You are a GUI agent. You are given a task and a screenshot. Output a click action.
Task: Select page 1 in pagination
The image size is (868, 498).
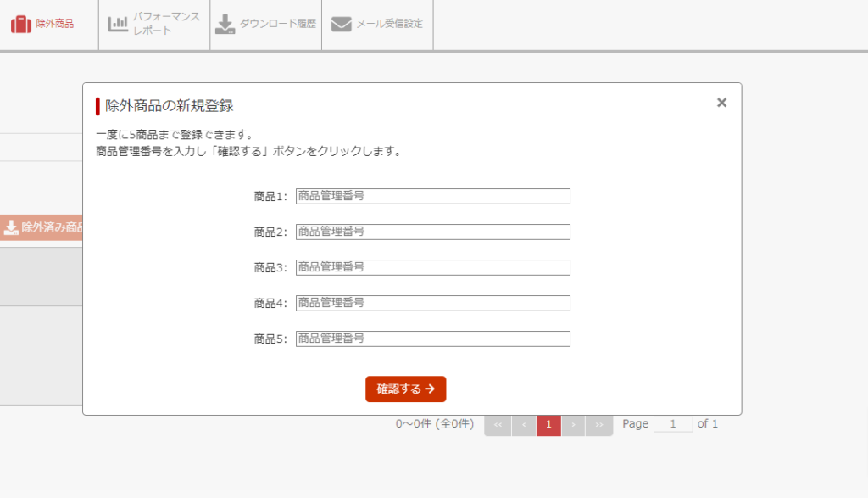pos(548,425)
